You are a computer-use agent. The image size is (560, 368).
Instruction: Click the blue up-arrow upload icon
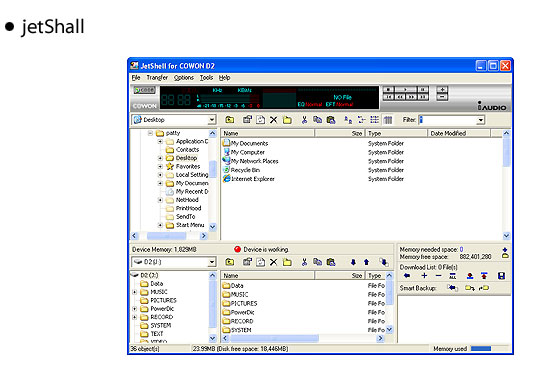366,262
